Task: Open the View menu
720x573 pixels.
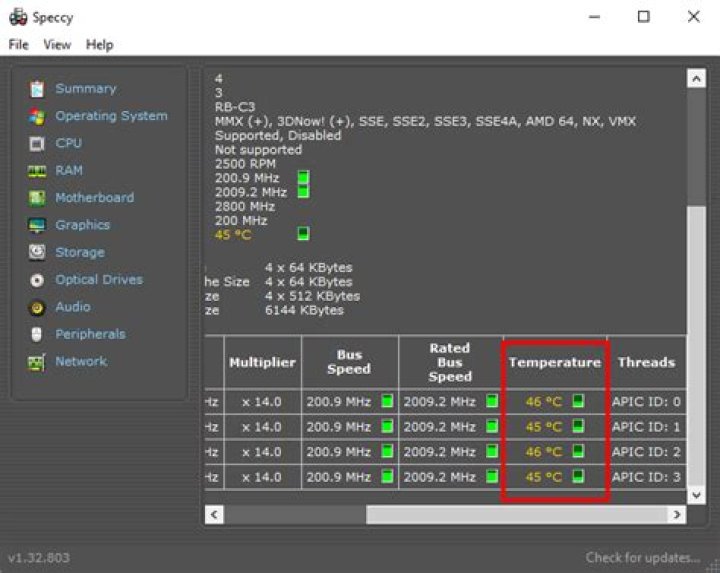Action: 57,45
